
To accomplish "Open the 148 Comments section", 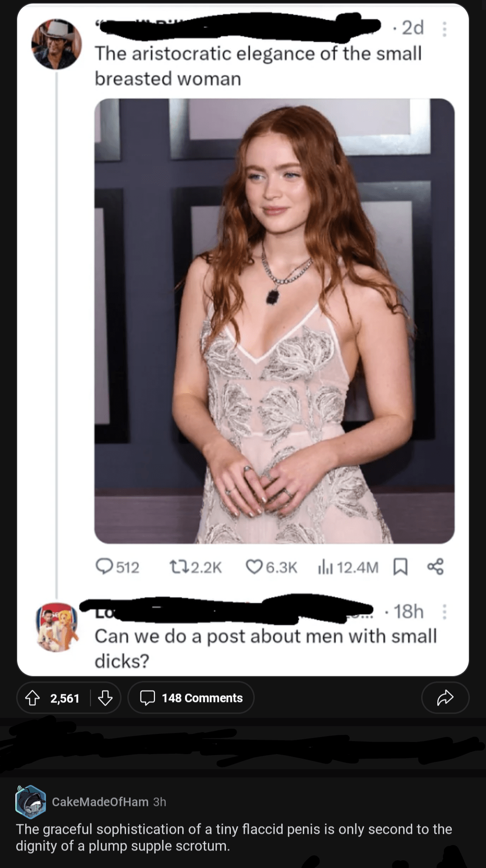I will (x=191, y=698).
